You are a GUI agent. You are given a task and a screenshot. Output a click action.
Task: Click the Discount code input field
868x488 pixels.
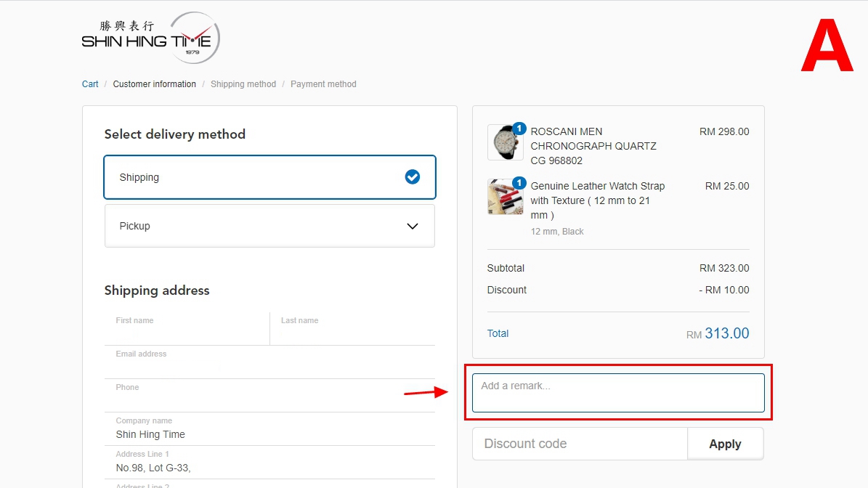click(x=580, y=444)
